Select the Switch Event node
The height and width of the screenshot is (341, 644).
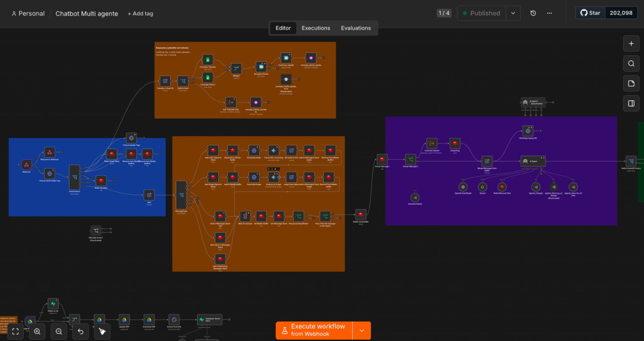[x=183, y=81]
